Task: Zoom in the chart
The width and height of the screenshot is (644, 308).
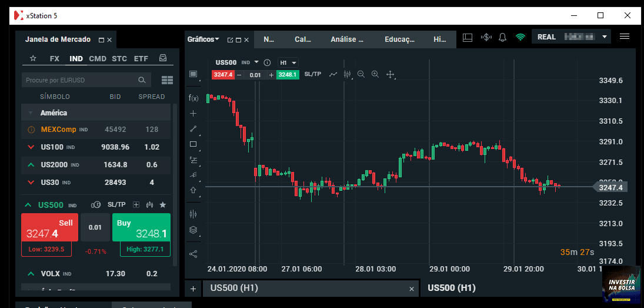Action: click(x=375, y=74)
